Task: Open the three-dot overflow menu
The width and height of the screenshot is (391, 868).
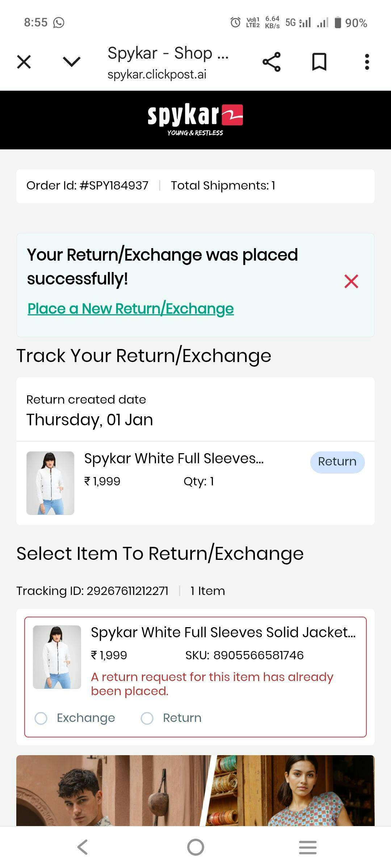Action: point(367,62)
